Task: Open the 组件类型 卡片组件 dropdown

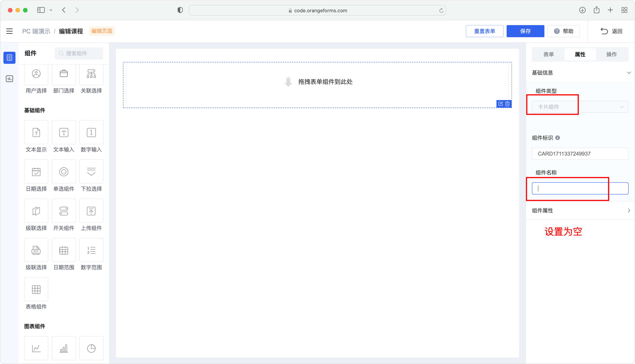Action: [x=580, y=107]
